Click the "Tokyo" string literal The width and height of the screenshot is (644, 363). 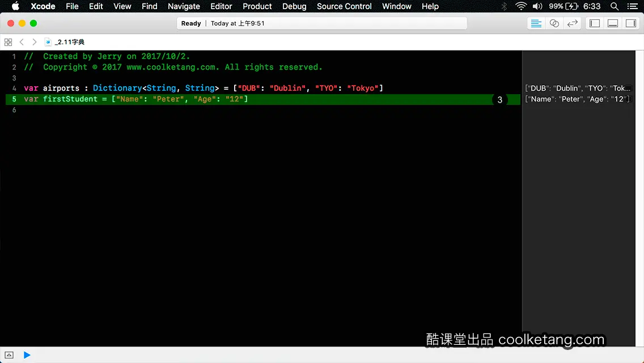363,88
